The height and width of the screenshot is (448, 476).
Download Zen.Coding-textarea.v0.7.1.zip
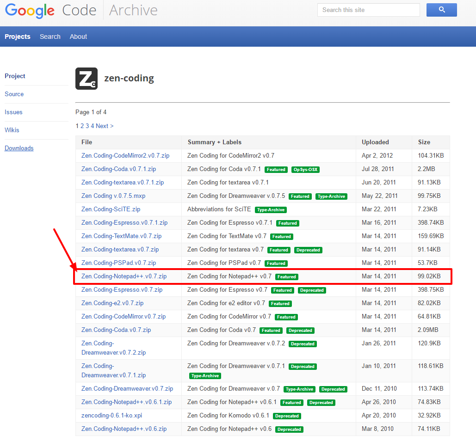click(x=123, y=182)
